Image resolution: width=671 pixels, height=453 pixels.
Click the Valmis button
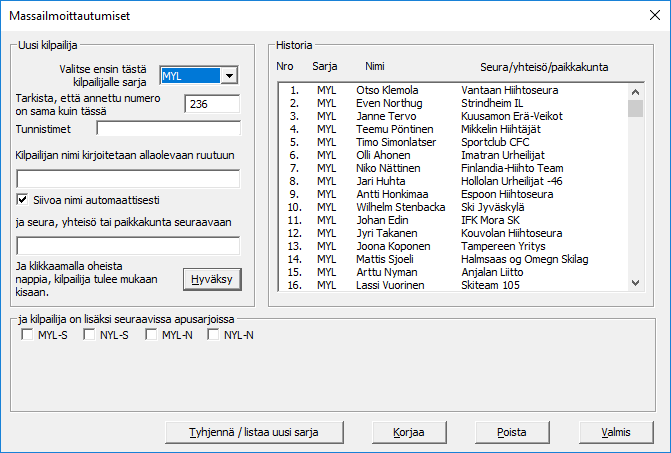click(615, 432)
